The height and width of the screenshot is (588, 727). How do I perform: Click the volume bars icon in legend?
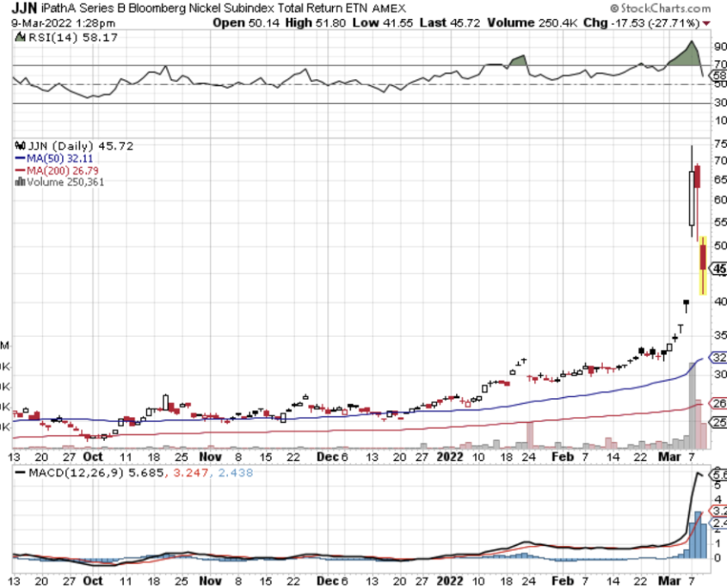(x=20, y=181)
